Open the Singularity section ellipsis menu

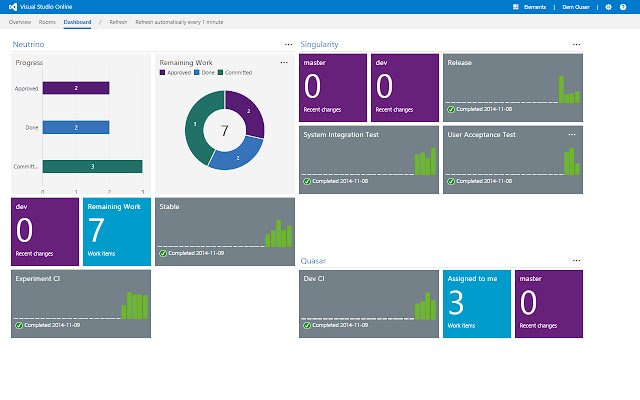[576, 44]
